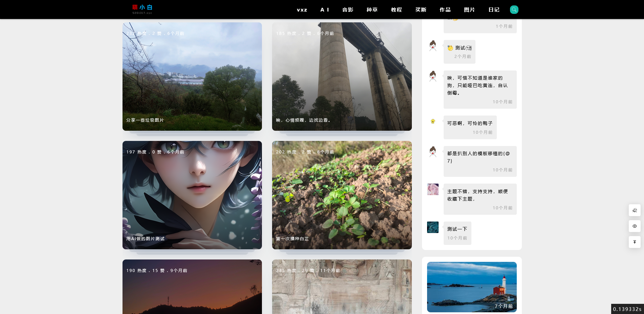Image resolution: width=644 pixels, height=314 pixels.
Task: Open the comment 都是扒别人的模板移植的
Action: click(x=480, y=161)
